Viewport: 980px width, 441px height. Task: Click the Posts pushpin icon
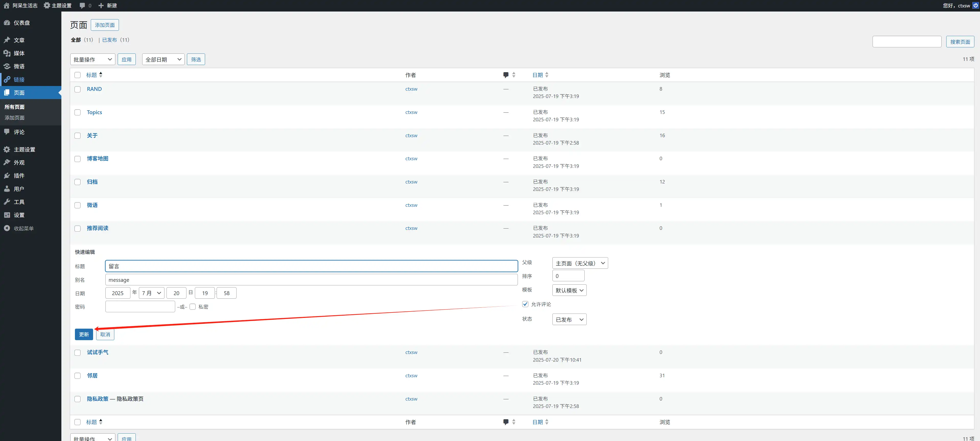pyautogui.click(x=7, y=40)
